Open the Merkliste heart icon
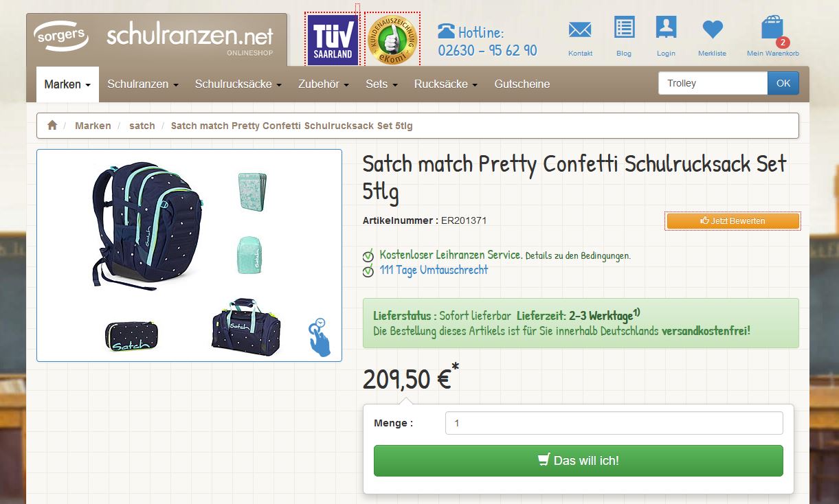Screen dimensions: 839x504 tap(713, 30)
